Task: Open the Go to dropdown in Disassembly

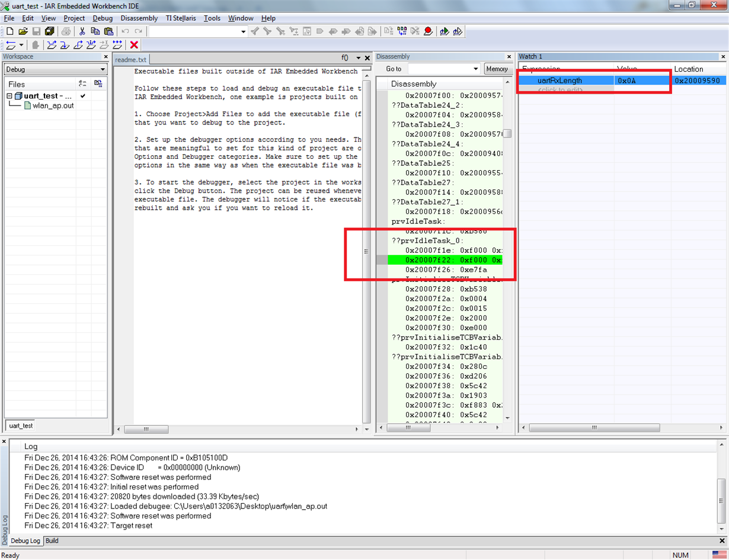Action: point(475,69)
